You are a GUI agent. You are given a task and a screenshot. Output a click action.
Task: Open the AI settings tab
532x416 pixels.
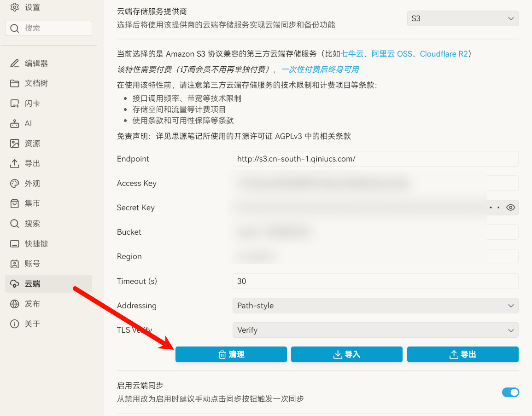click(x=48, y=123)
